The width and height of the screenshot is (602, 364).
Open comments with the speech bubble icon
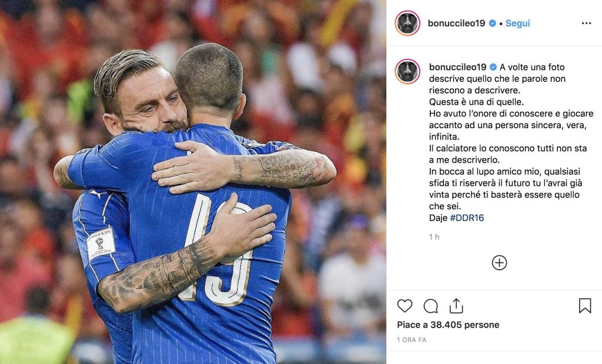point(431,306)
